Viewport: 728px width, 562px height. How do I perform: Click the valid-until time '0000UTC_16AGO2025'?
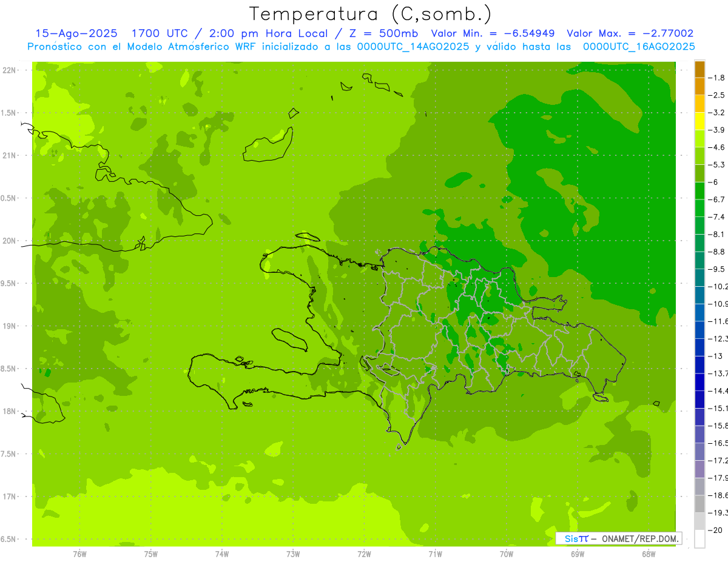(x=639, y=46)
